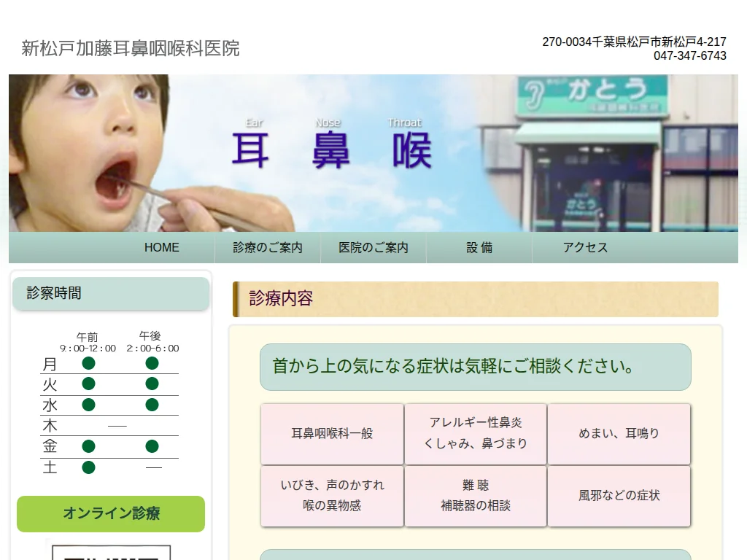Click the Monday morning appointment dot

[x=88, y=363]
